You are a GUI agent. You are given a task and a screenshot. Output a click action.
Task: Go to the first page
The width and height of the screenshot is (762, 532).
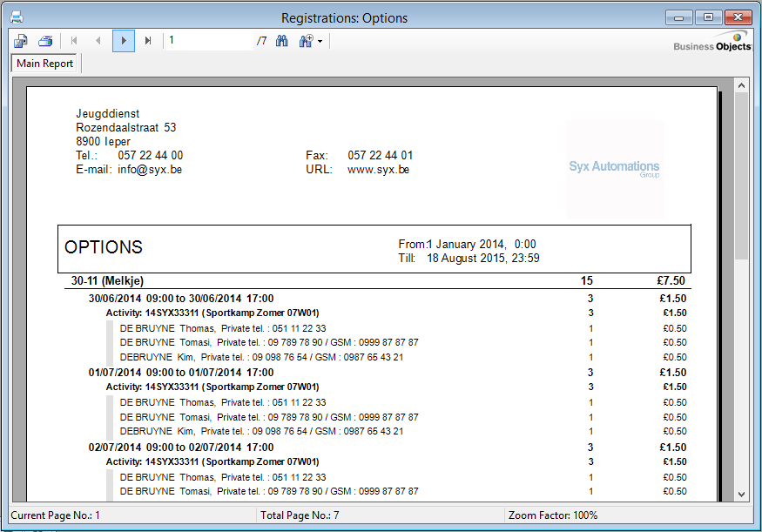(x=74, y=41)
